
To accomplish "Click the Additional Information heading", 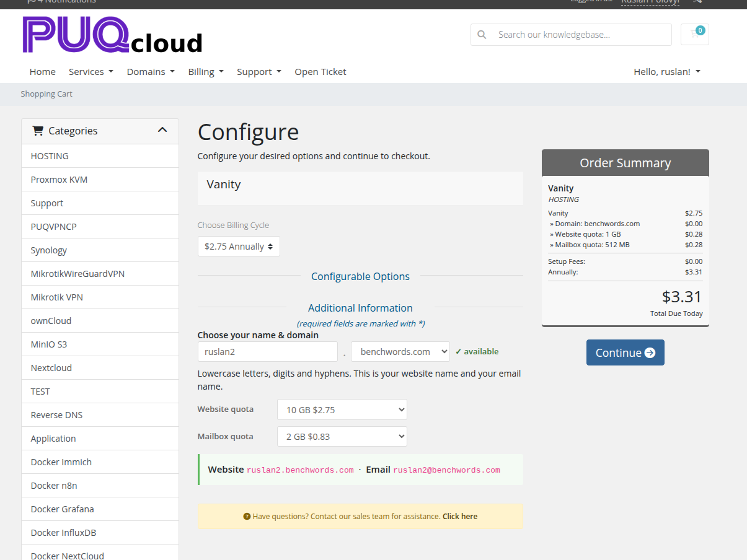I will coord(360,308).
